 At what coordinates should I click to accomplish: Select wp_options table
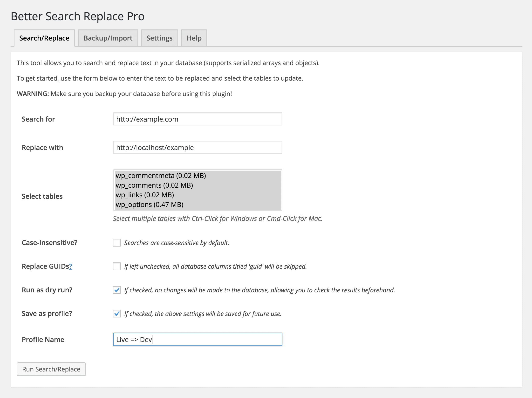149,204
